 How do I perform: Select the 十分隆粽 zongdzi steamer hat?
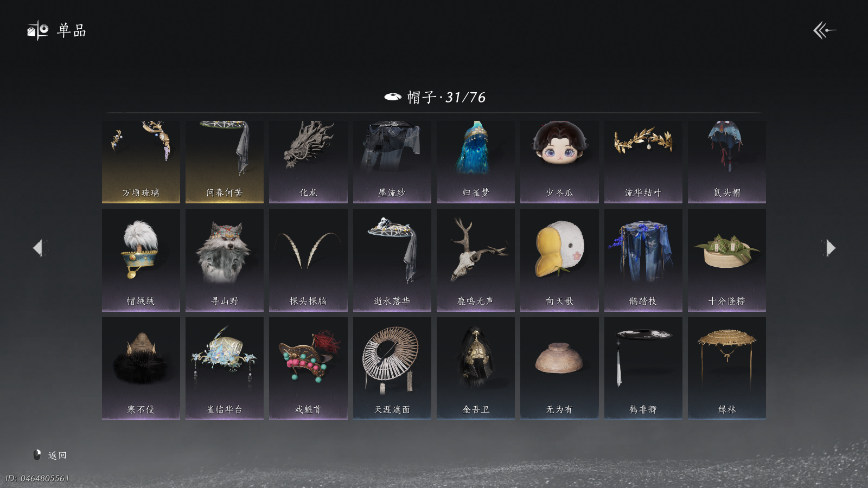(x=727, y=260)
